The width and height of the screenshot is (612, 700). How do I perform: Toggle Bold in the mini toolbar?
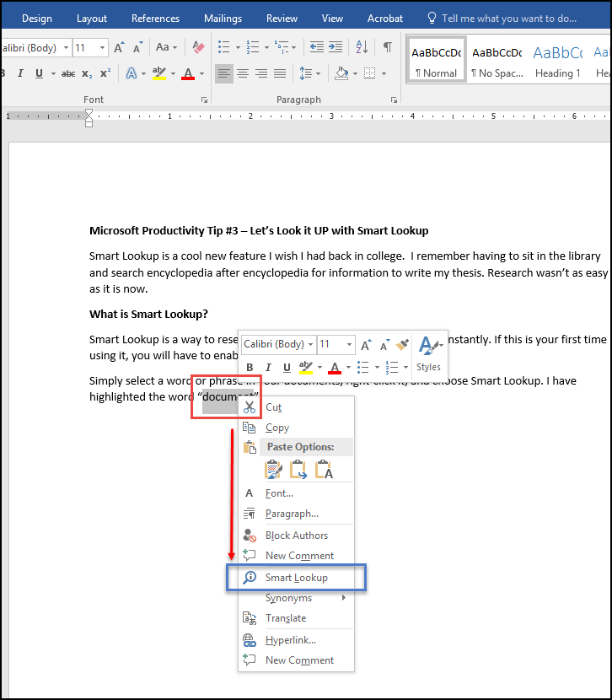pos(250,368)
